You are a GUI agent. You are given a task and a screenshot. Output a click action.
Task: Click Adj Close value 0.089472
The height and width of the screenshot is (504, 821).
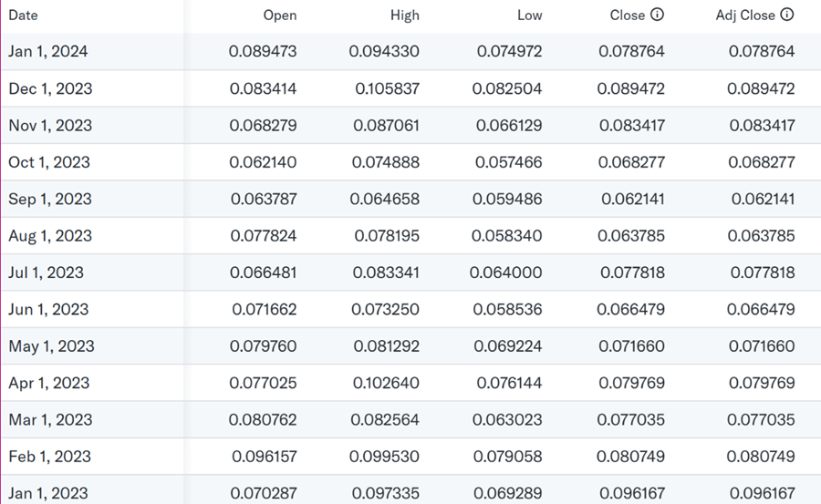point(761,88)
